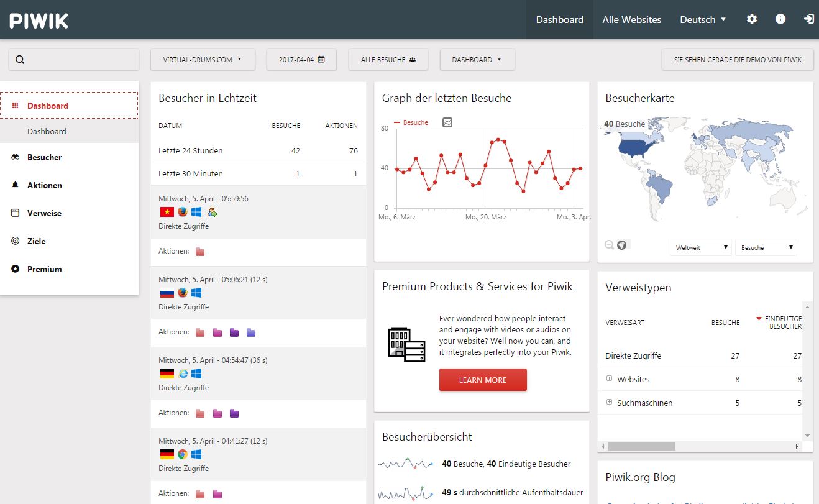Expand the Websites row in Verweistypen
Viewport: 819px width, 504px height.
tap(610, 378)
